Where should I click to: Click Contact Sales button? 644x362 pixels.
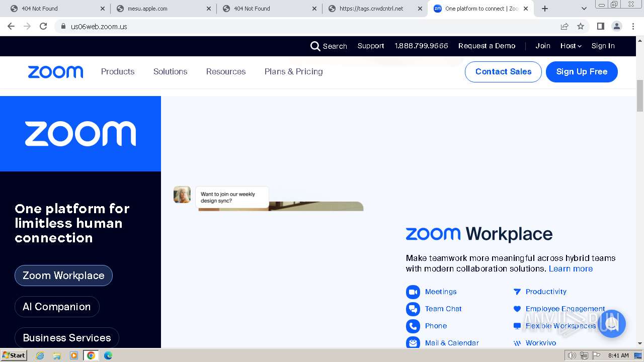(503, 71)
